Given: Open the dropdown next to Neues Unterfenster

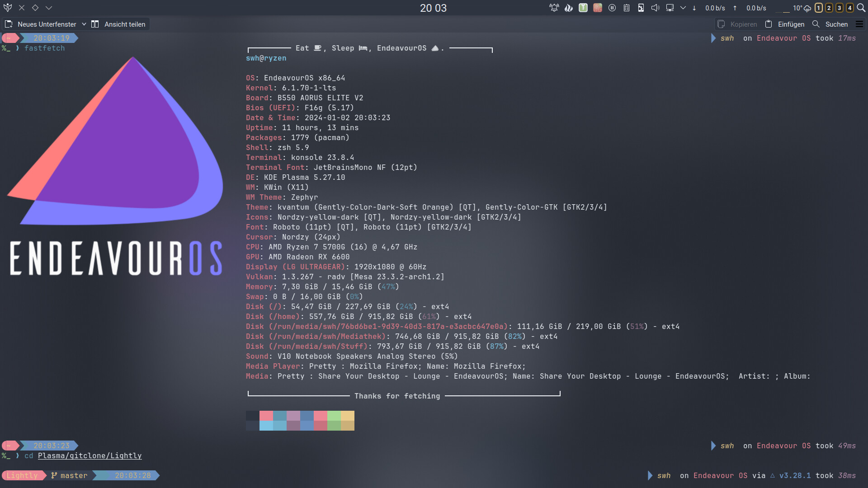Looking at the screenshot, I should pyautogui.click(x=84, y=24).
